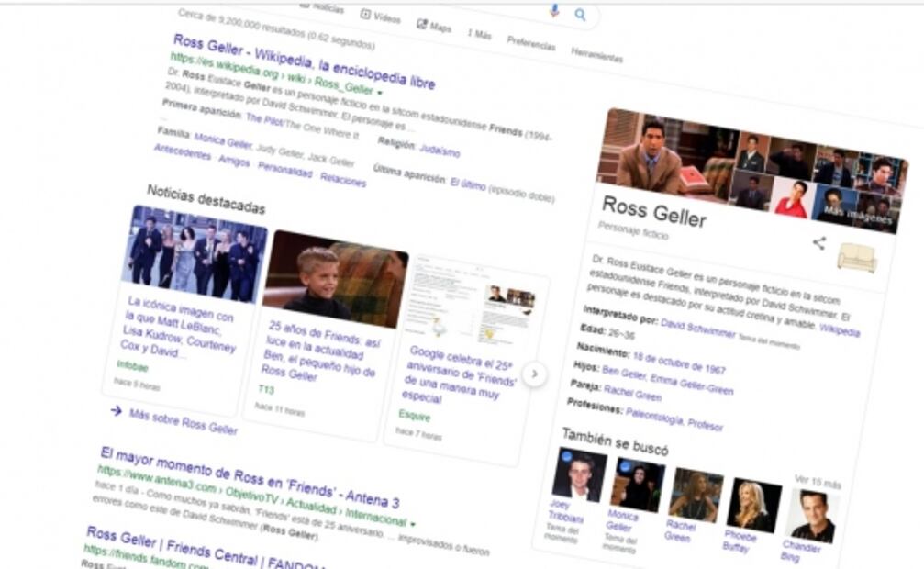The width and height of the screenshot is (924, 569).
Task: Click the arrow beside Más sobre Ross Geller
Action: (x=117, y=411)
